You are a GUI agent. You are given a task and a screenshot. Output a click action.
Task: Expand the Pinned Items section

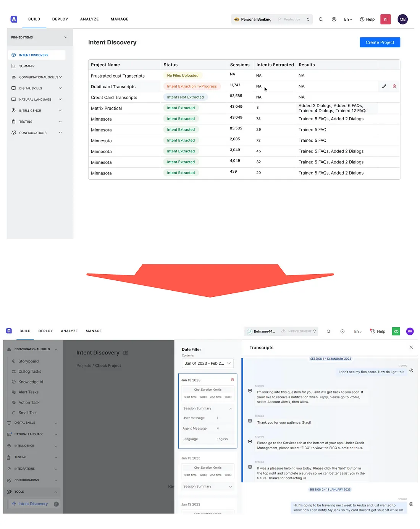pyautogui.click(x=66, y=37)
